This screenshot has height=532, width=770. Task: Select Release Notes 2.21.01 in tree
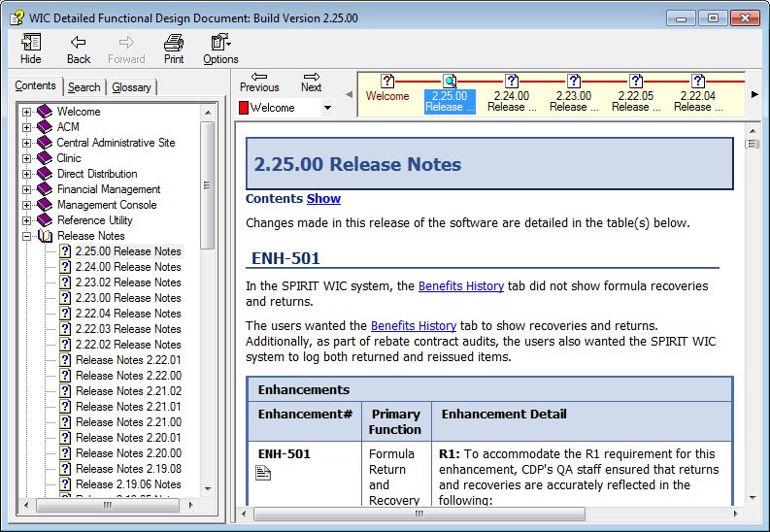pos(129,407)
